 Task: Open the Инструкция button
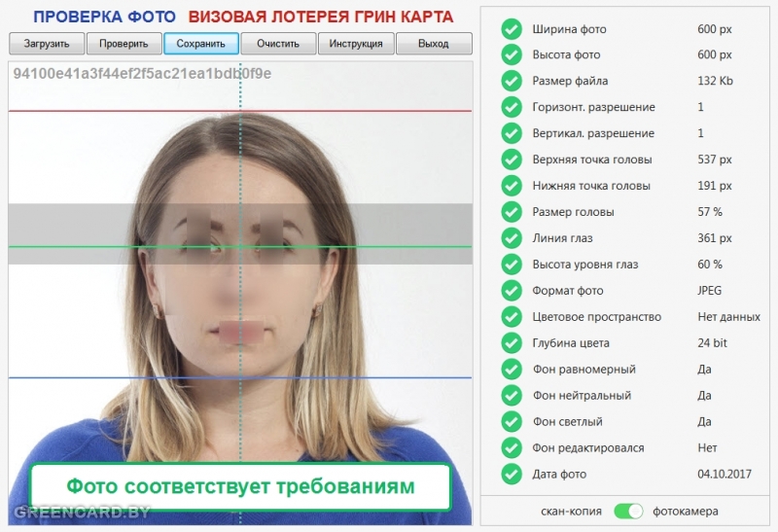tap(356, 44)
